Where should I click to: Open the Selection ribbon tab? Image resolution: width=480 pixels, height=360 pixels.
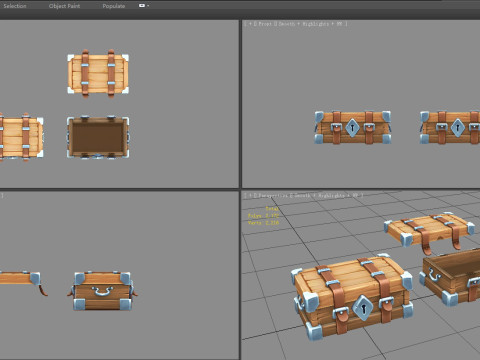pos(15,6)
